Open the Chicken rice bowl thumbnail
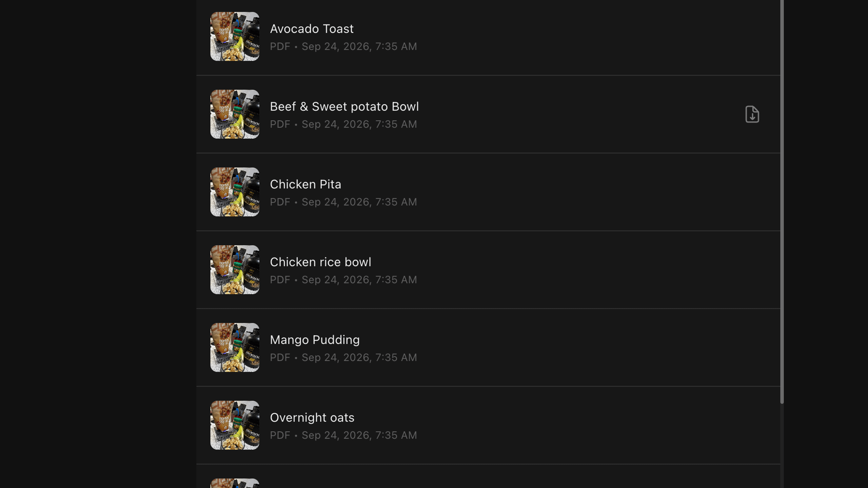868x488 pixels. click(x=235, y=270)
